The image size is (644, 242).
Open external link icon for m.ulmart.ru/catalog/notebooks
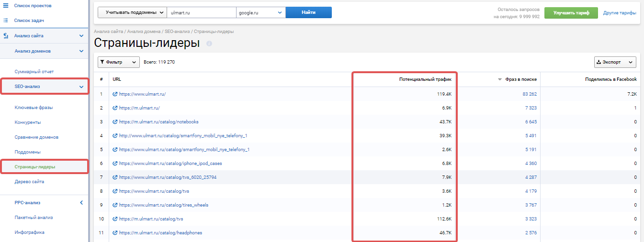[x=115, y=122]
